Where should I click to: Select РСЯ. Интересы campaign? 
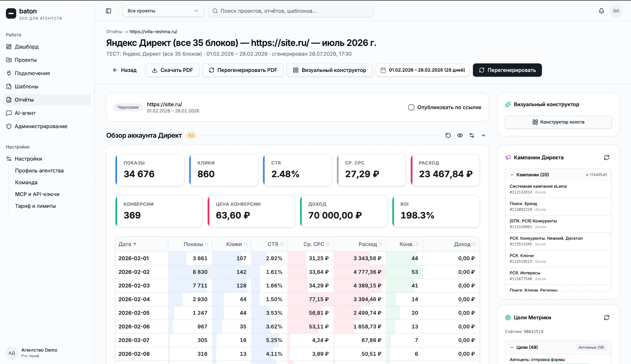pyautogui.click(x=558, y=276)
